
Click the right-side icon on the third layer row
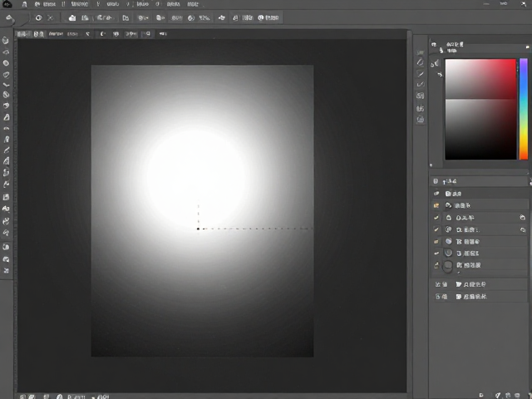tap(523, 218)
